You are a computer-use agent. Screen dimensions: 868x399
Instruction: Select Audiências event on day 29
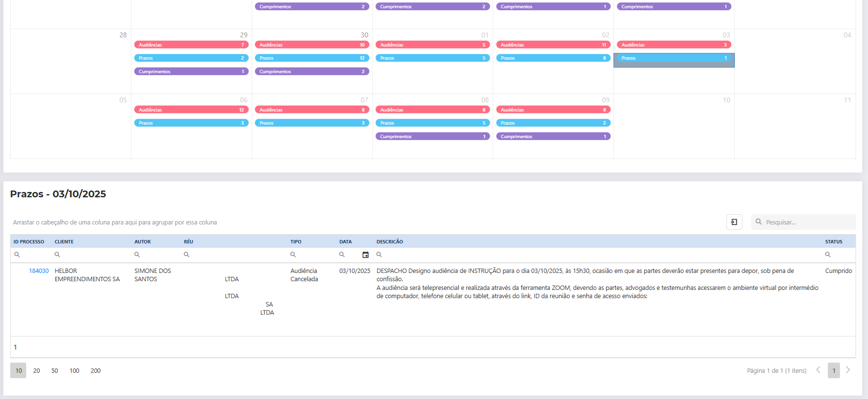tap(191, 45)
